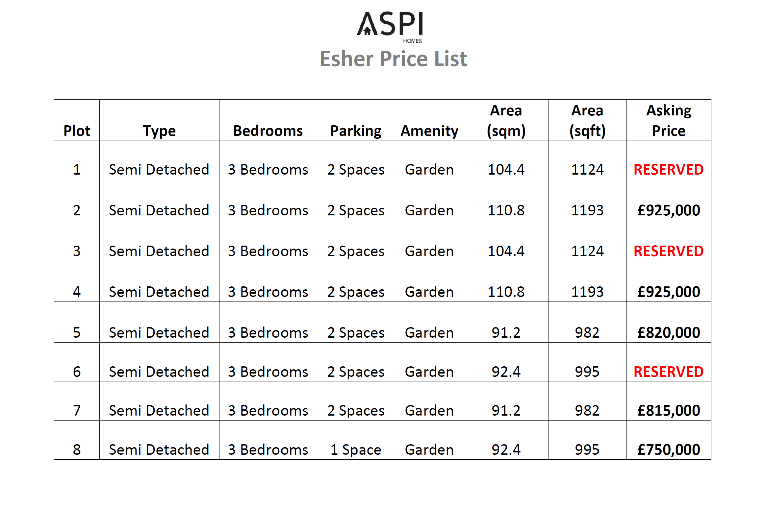Click the Area (sqft) column header
The height and width of the screenshot is (532, 766).
(587, 121)
